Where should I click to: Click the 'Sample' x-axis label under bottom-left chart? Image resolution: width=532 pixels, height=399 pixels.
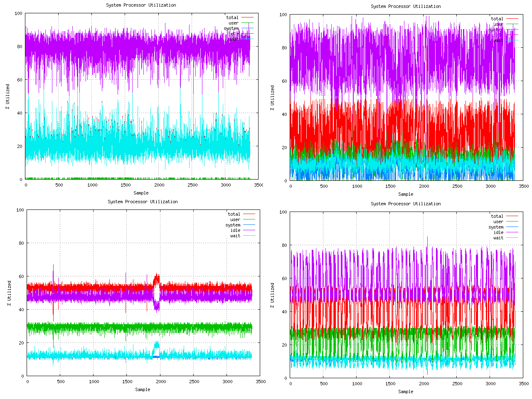[143, 389]
